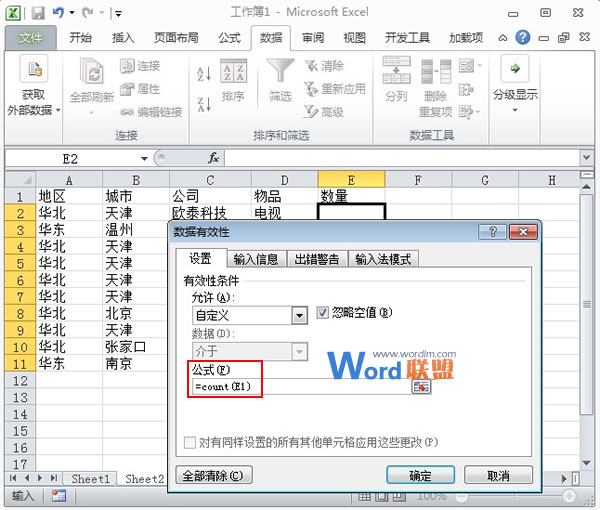Select Sheet2 worksheet tab
The image size is (600, 510).
tap(144, 479)
